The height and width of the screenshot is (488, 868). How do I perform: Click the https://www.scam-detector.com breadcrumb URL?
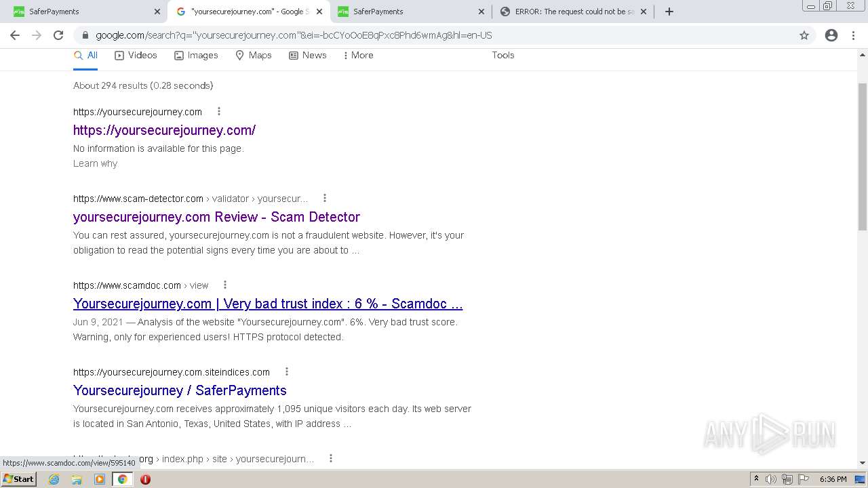tap(138, 199)
